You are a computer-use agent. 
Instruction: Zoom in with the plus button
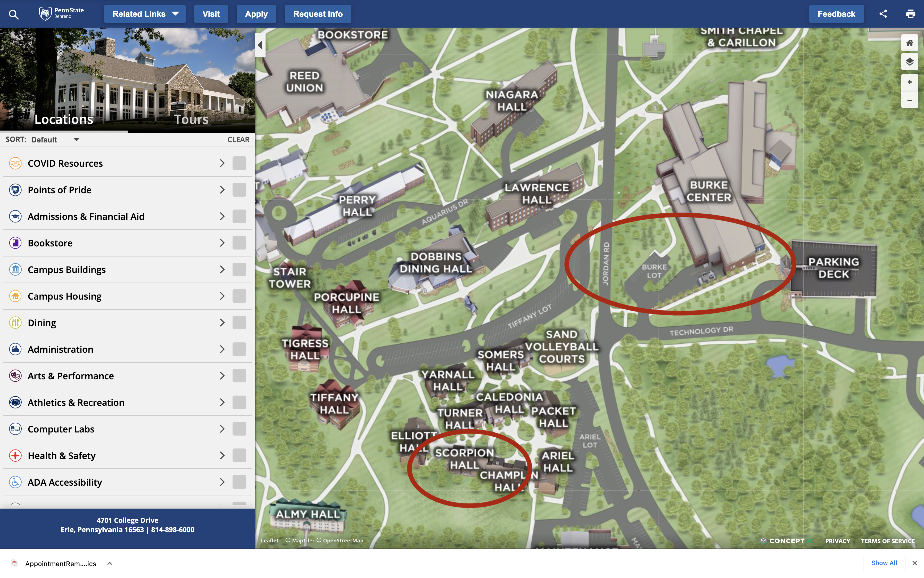click(910, 82)
